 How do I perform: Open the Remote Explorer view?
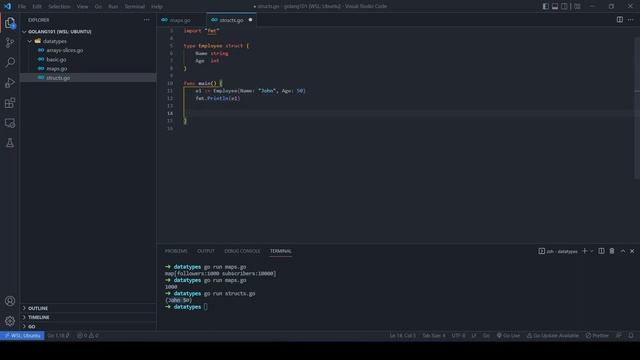(x=10, y=123)
